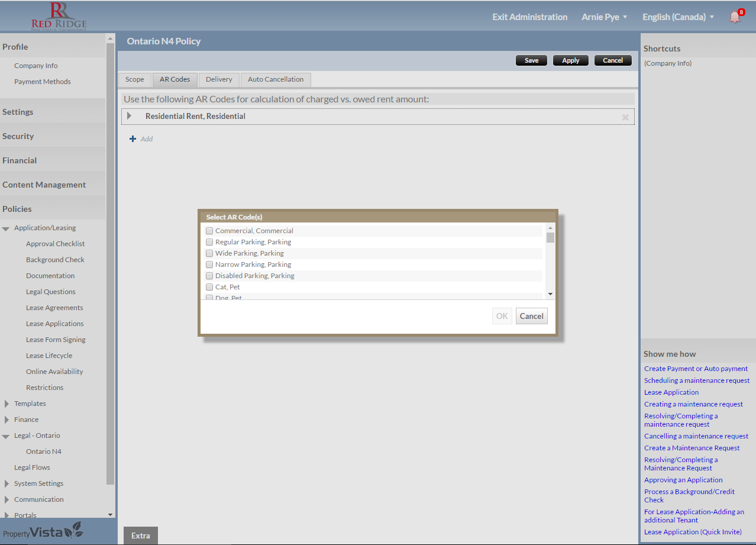This screenshot has height=545, width=756.
Task: Click the Red Ridge logo
Action: click(59, 16)
